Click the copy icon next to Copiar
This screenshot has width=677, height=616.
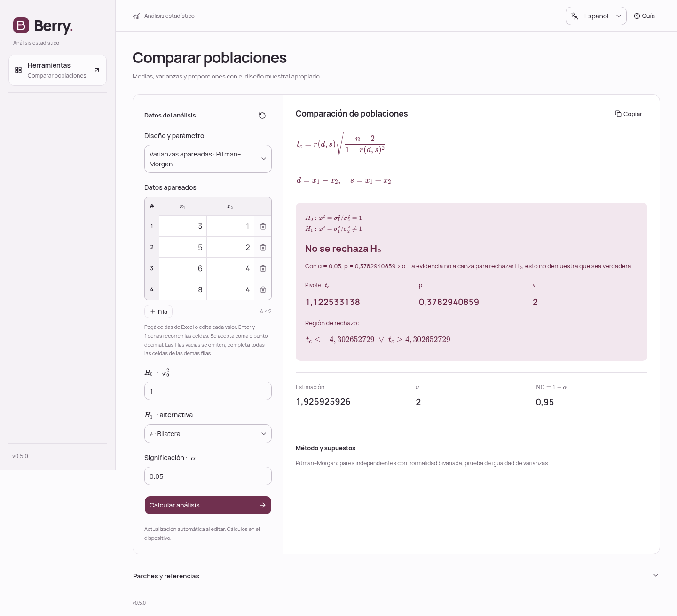(x=618, y=114)
